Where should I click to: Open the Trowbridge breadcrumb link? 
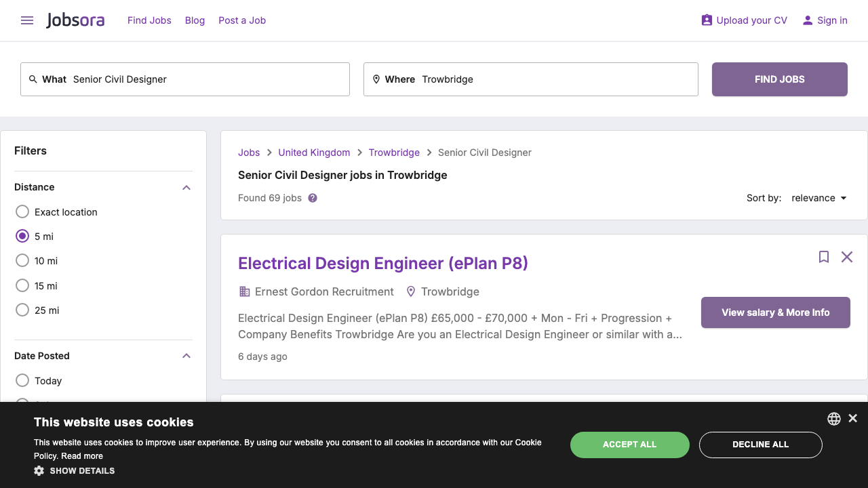pos(394,152)
